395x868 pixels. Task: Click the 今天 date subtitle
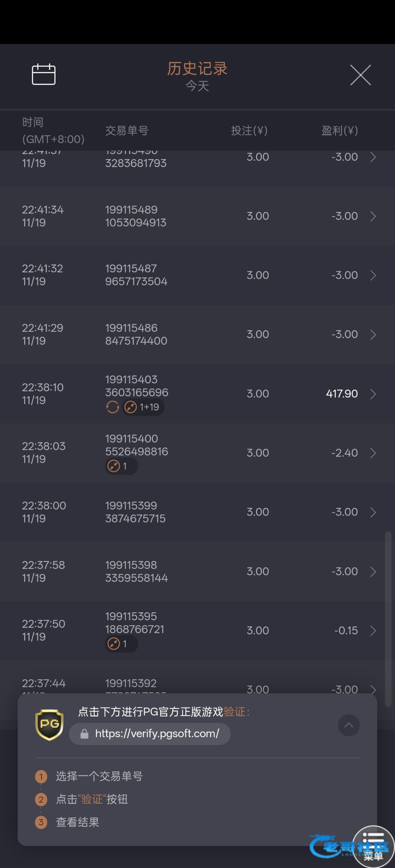pos(197,86)
